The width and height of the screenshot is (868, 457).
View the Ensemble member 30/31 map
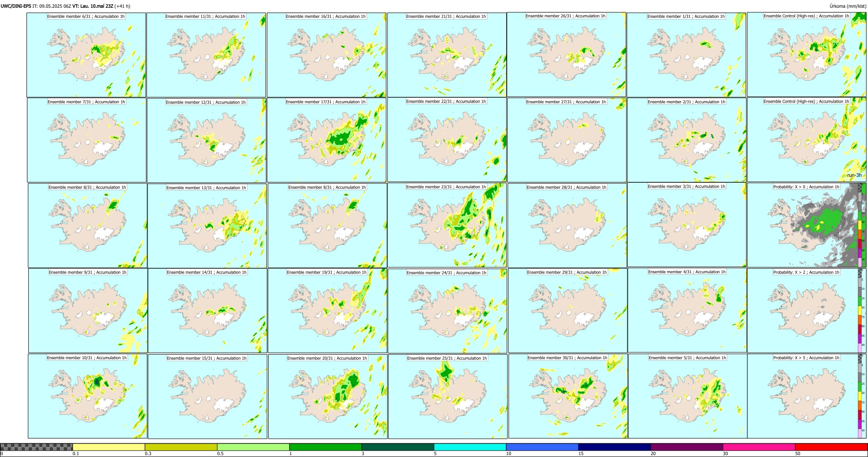[x=568, y=396]
